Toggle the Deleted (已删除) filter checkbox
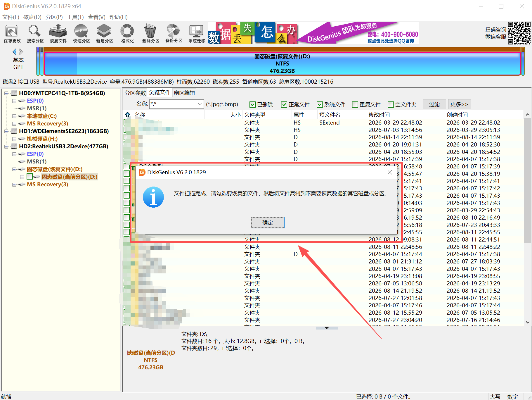The width and height of the screenshot is (532, 400). coord(253,104)
